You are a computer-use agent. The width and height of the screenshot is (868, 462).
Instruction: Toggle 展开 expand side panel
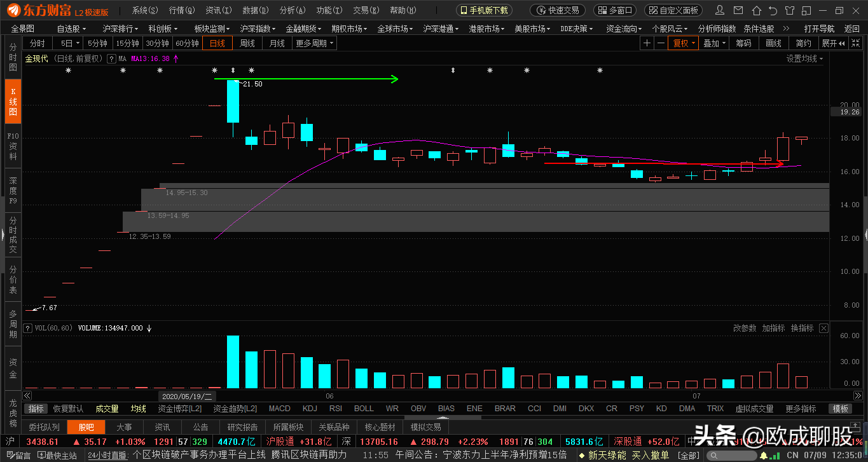coord(833,43)
